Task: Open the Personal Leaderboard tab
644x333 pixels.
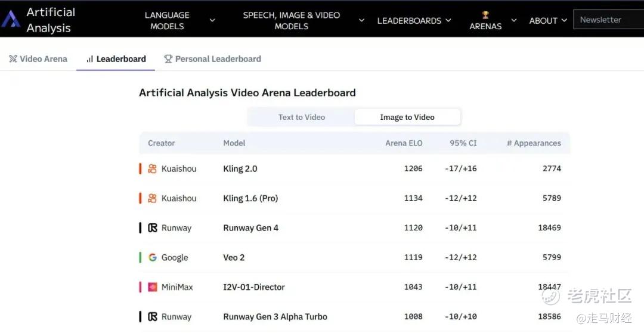Action: [212, 59]
